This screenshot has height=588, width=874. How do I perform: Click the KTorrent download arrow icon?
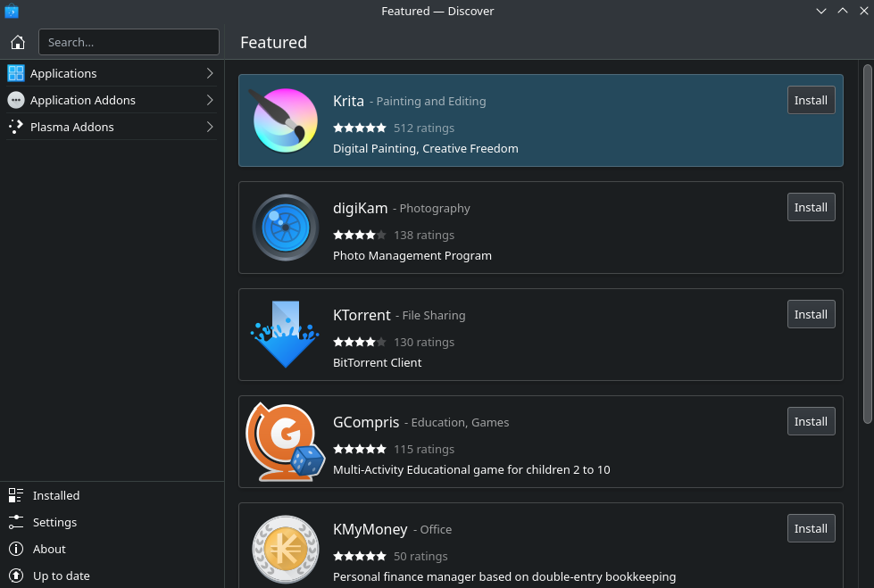pos(285,335)
